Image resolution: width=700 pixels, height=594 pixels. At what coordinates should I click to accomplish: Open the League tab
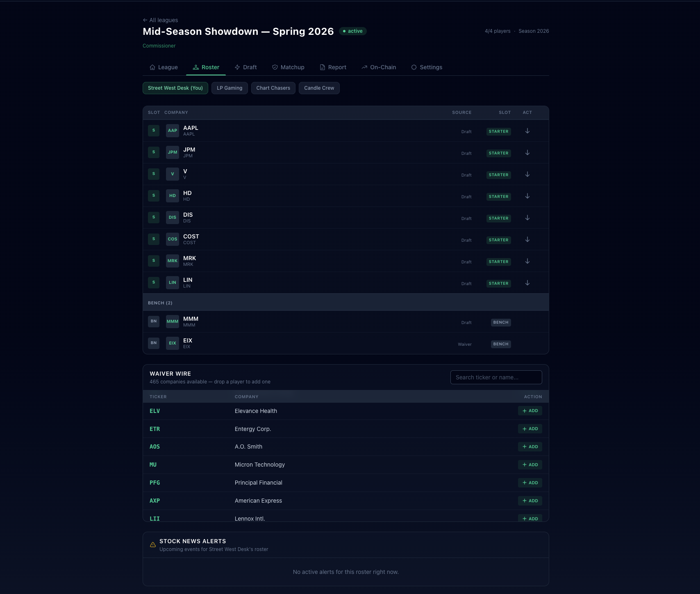pos(164,67)
